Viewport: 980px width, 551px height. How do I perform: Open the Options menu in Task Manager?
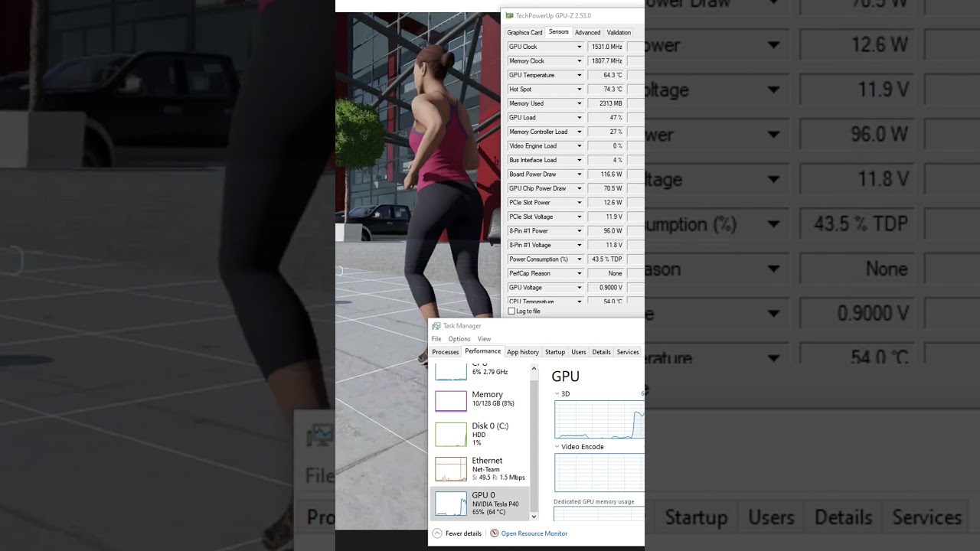point(459,339)
